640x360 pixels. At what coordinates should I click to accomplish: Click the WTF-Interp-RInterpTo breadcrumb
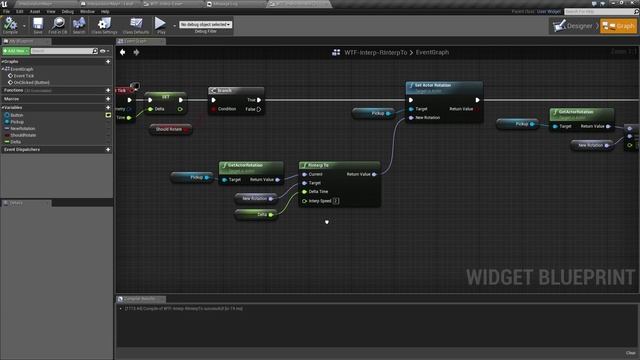coord(376,52)
